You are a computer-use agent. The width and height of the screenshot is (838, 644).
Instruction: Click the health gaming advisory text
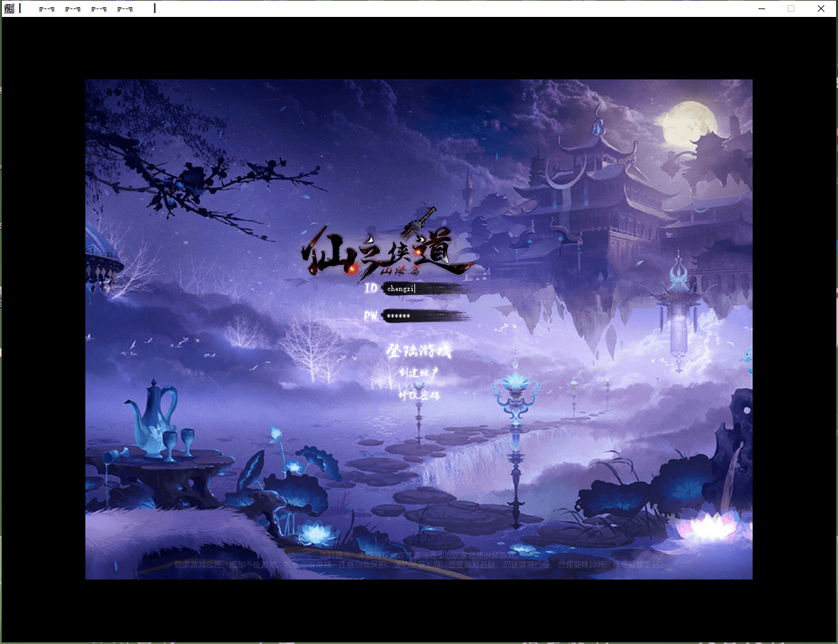tap(418, 564)
